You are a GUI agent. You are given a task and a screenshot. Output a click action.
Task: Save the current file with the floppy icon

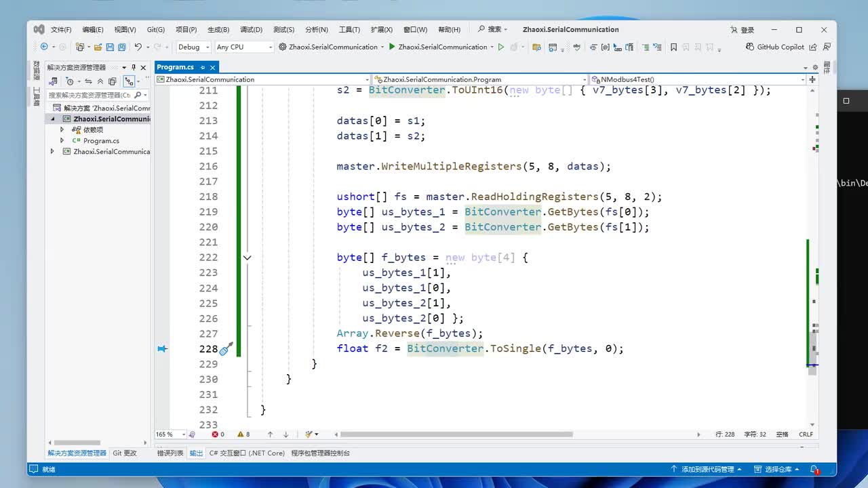pyautogui.click(x=110, y=47)
